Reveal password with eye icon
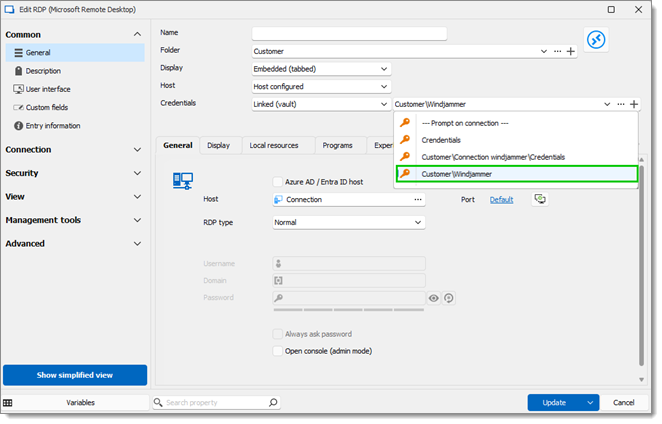This screenshot has height=424, width=662. tap(434, 298)
